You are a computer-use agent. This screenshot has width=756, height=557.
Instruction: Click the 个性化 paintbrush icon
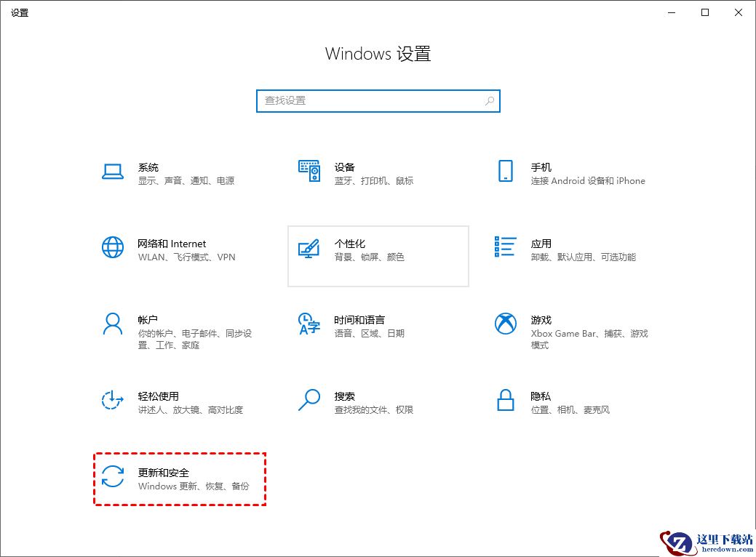pos(309,248)
